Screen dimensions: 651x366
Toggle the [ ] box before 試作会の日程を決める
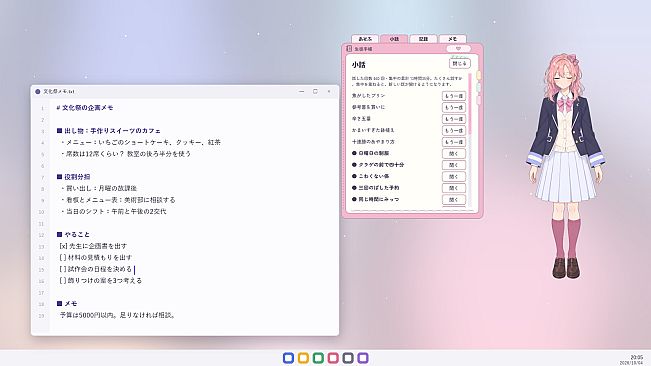coord(63,269)
